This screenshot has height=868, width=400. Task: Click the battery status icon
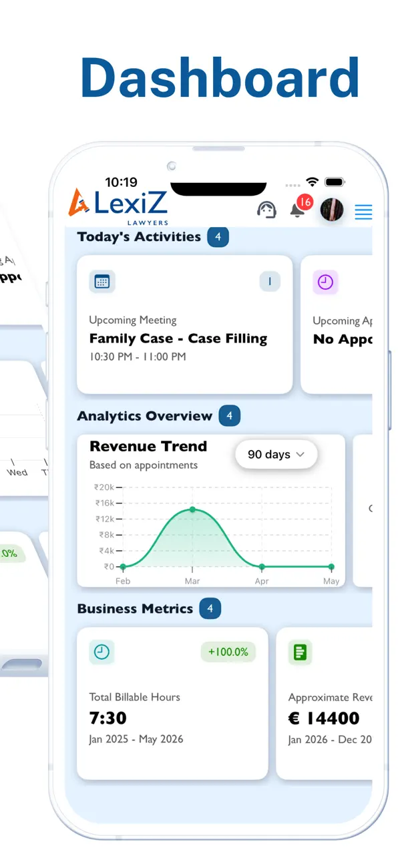click(335, 182)
